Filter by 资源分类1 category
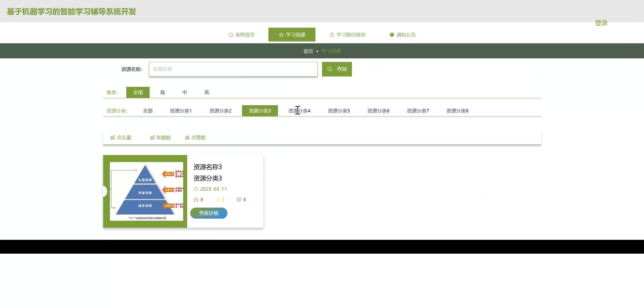This screenshot has width=644, height=308. [x=181, y=111]
